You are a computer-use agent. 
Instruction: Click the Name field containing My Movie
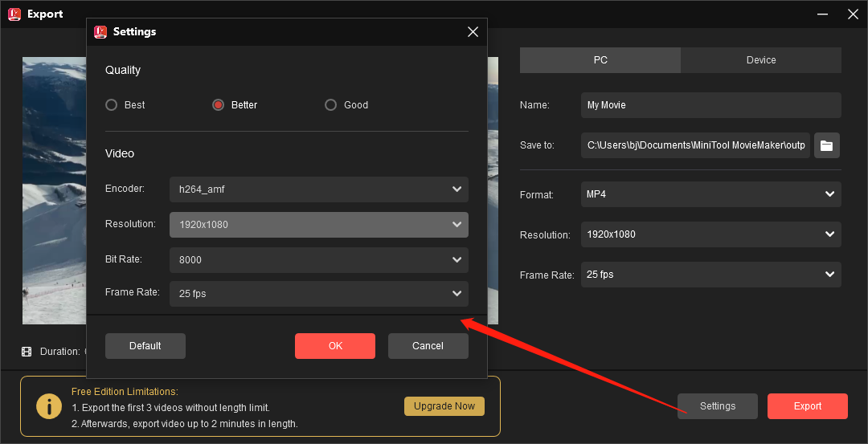click(710, 105)
